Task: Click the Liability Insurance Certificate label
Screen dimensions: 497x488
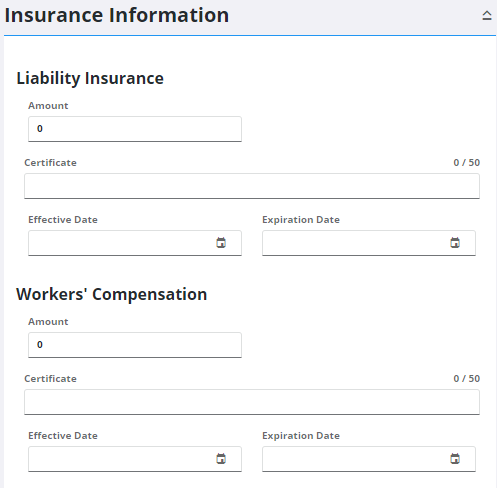Action: (x=50, y=163)
